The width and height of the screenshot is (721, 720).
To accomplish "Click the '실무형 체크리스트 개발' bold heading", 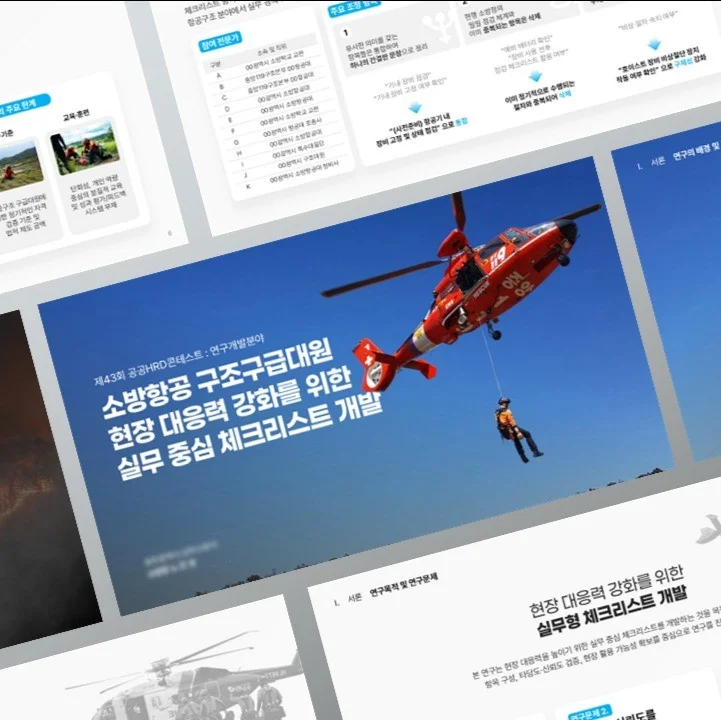I will pos(612,610).
